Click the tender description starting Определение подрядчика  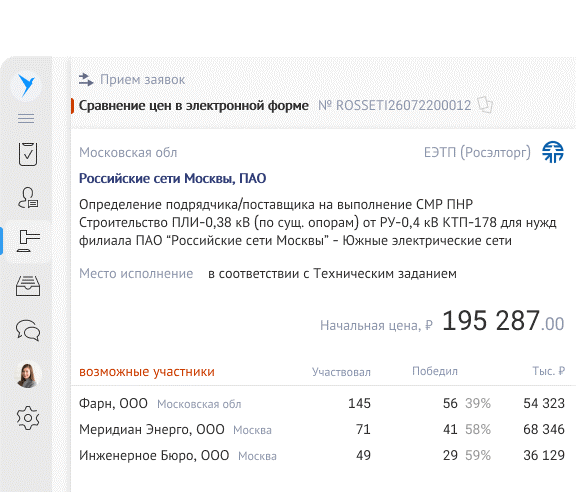(317, 222)
